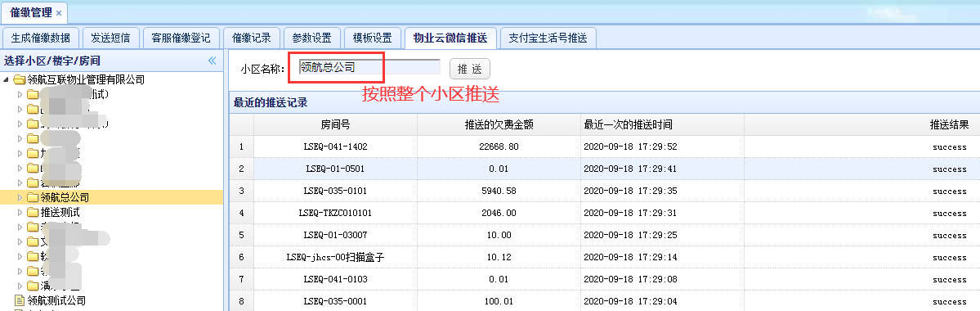Click the root company folder icon
The height and width of the screenshot is (311, 980).
click(19, 79)
